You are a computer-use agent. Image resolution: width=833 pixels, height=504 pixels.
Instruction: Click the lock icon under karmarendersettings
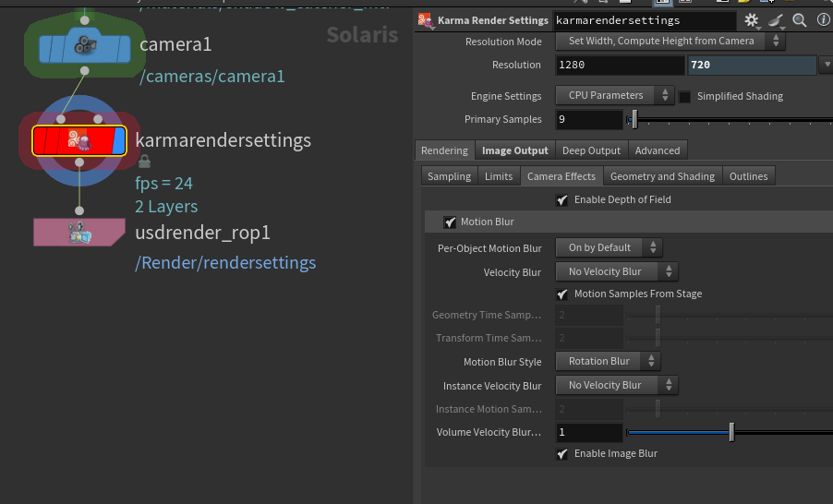(144, 161)
